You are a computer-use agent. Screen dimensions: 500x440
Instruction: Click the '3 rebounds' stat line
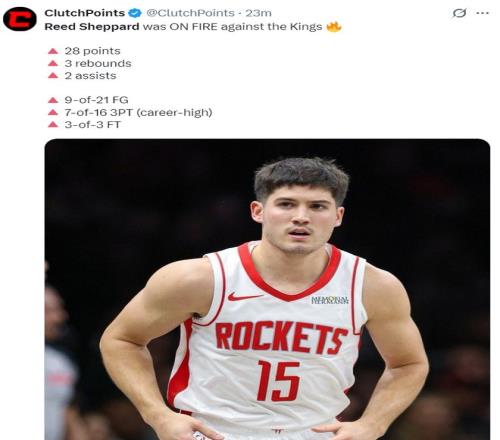point(98,63)
